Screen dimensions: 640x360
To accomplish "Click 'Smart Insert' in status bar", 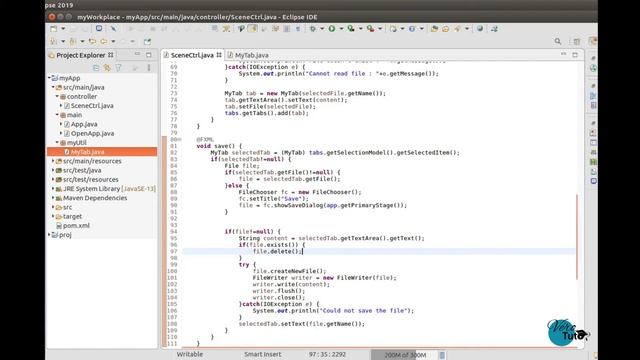I will (x=262, y=354).
